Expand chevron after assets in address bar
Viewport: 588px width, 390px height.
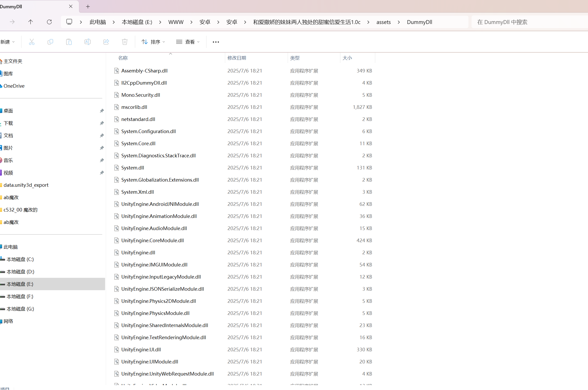[x=399, y=22]
